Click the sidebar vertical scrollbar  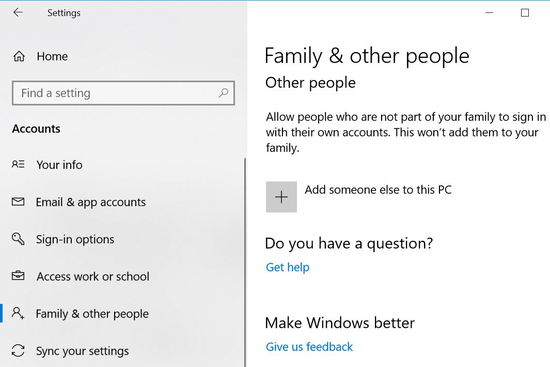point(245,262)
